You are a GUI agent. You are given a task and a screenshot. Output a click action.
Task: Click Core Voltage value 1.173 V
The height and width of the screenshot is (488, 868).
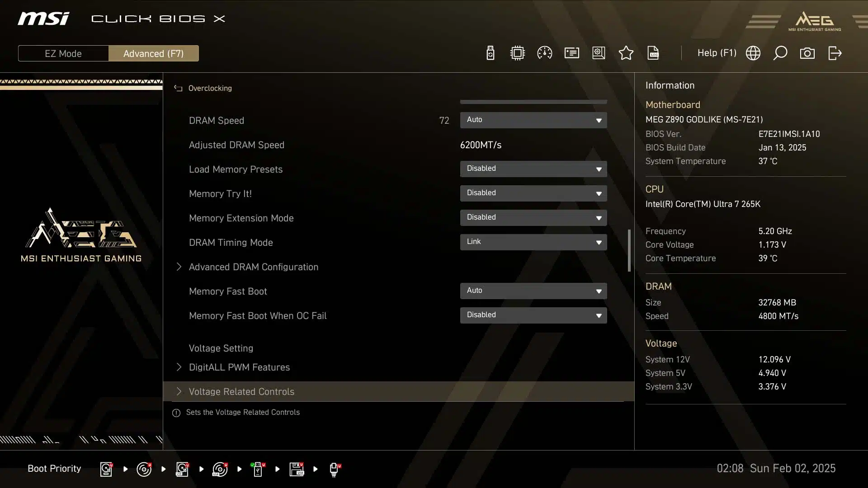772,244
